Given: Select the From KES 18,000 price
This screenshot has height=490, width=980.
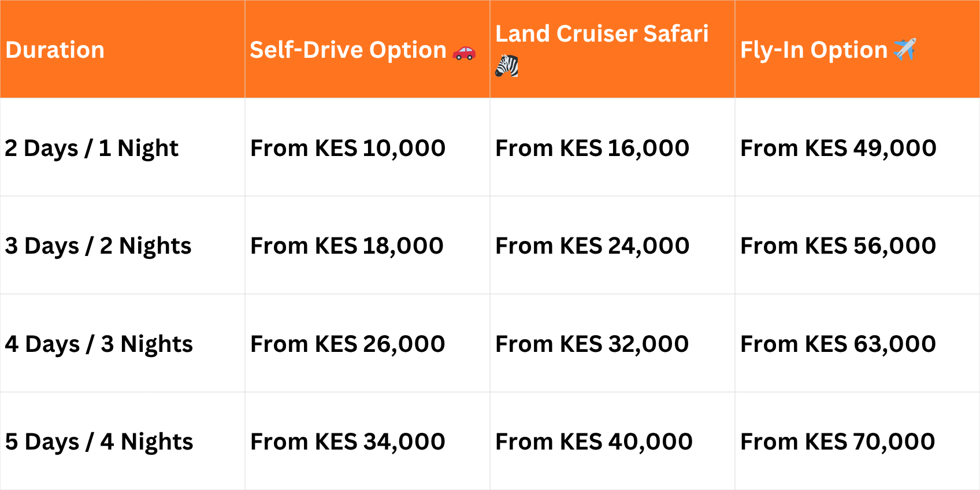Looking at the screenshot, I should (347, 246).
